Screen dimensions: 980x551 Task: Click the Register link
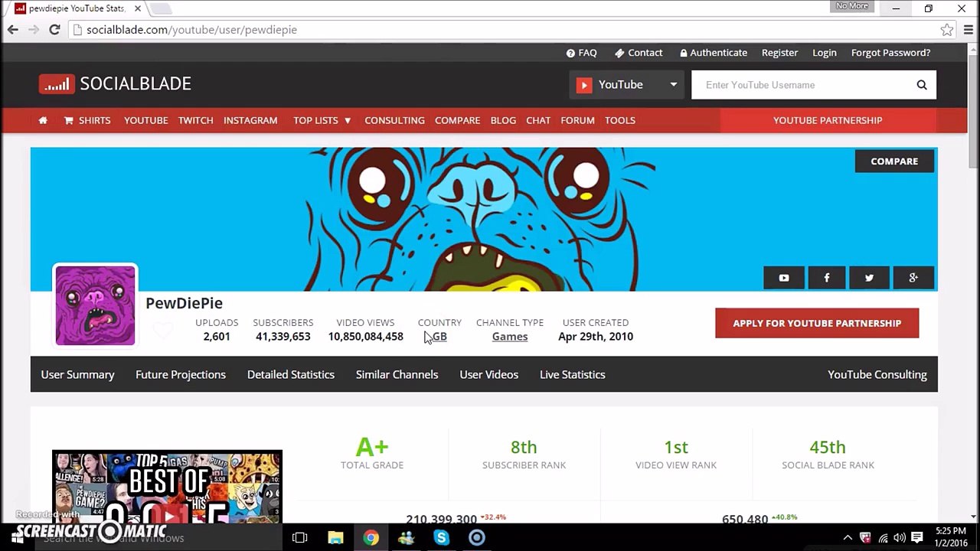click(x=779, y=53)
